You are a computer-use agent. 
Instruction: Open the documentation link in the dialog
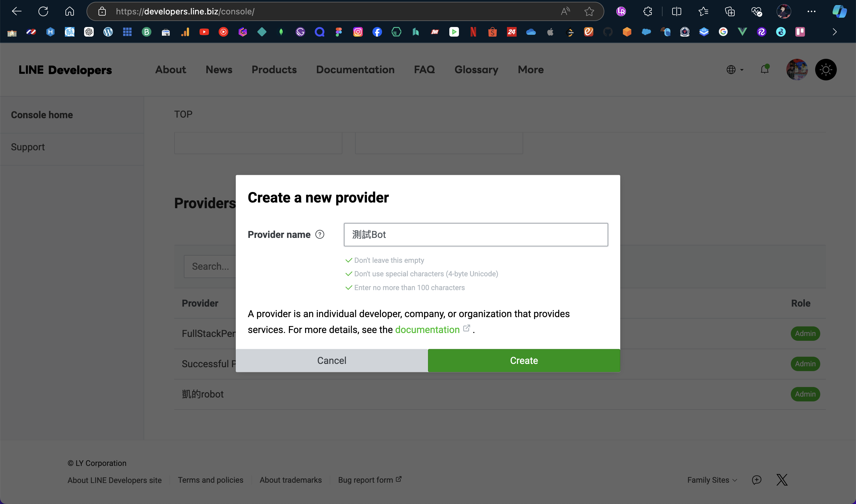click(427, 329)
